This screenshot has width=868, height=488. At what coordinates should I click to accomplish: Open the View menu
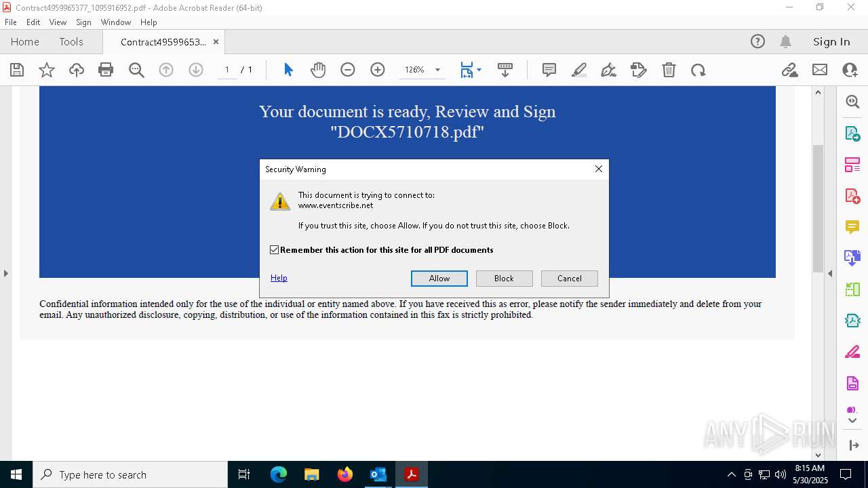tap(58, 22)
